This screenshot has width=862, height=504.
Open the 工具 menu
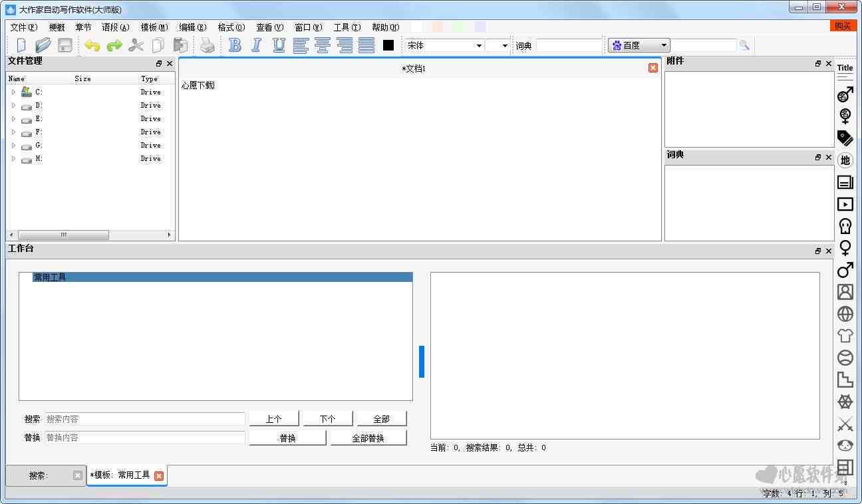coord(347,27)
